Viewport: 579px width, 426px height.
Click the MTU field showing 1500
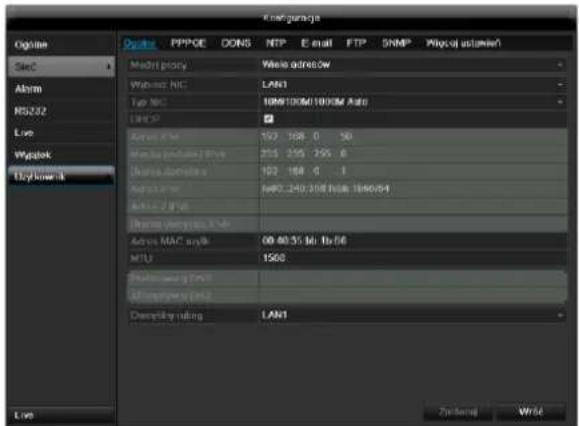pyautogui.click(x=413, y=258)
